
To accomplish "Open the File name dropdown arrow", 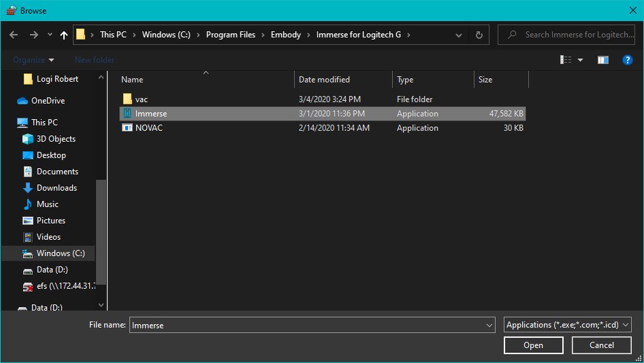I will coord(489,325).
